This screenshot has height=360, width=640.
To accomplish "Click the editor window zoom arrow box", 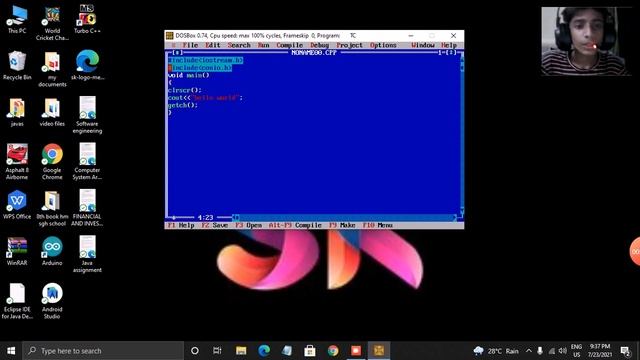I will [452, 53].
